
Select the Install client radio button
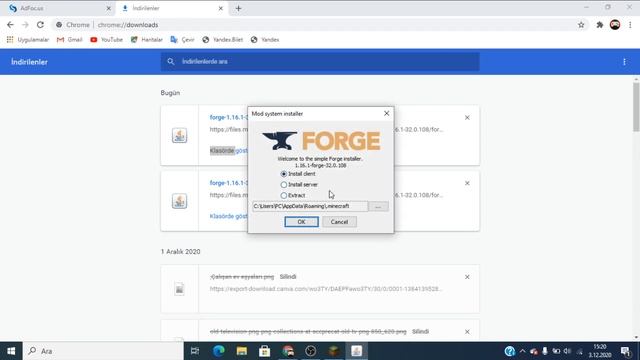tap(284, 174)
